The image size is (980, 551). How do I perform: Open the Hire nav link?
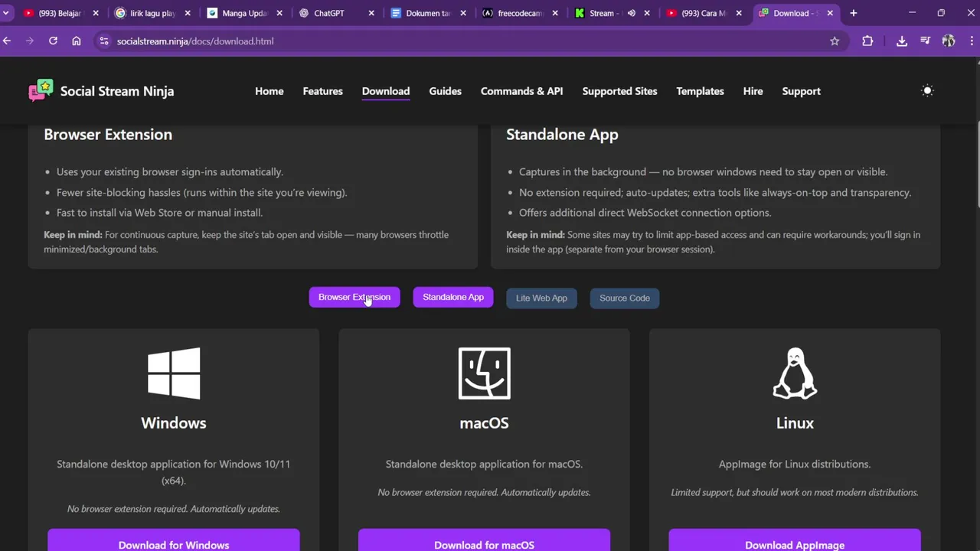753,91
